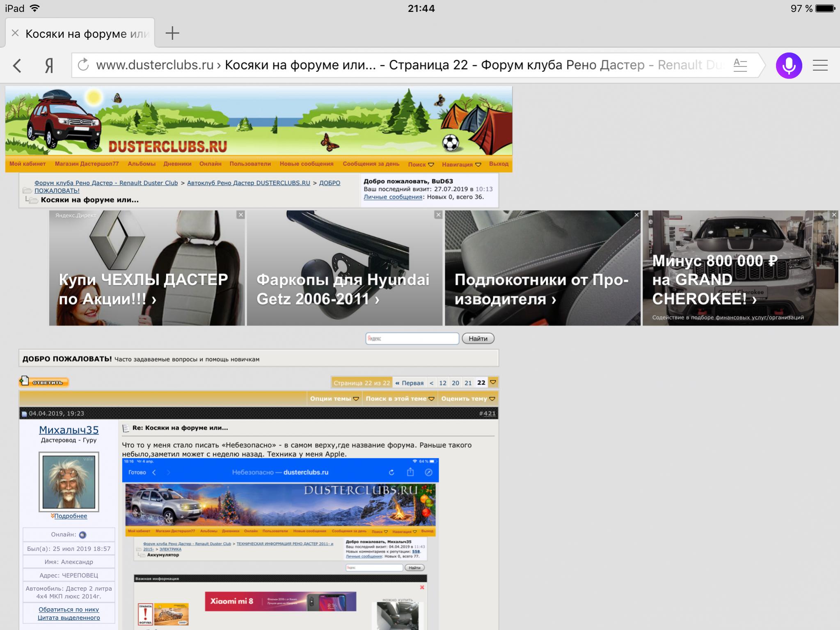Go to previous page with < arrow
This screenshot has height=630, width=840.
[x=431, y=383]
